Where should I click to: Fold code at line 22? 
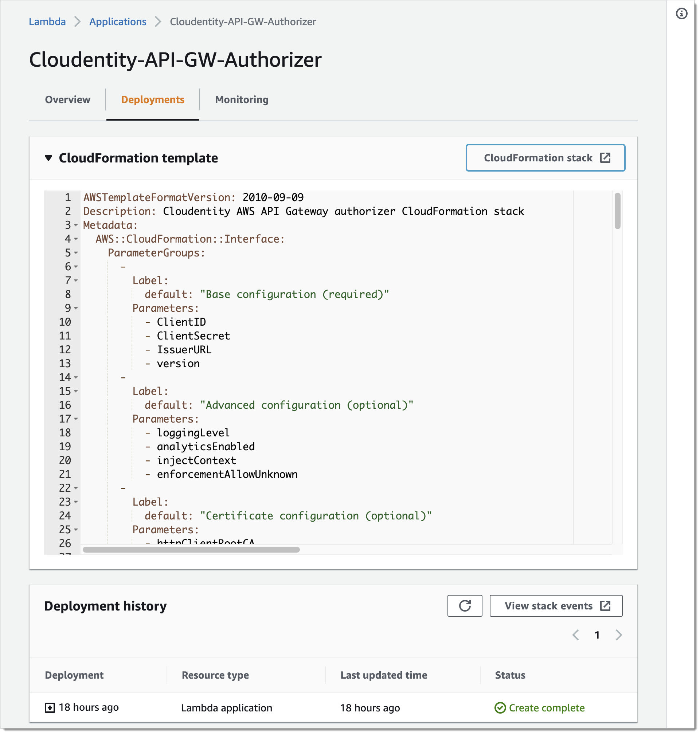coord(76,488)
